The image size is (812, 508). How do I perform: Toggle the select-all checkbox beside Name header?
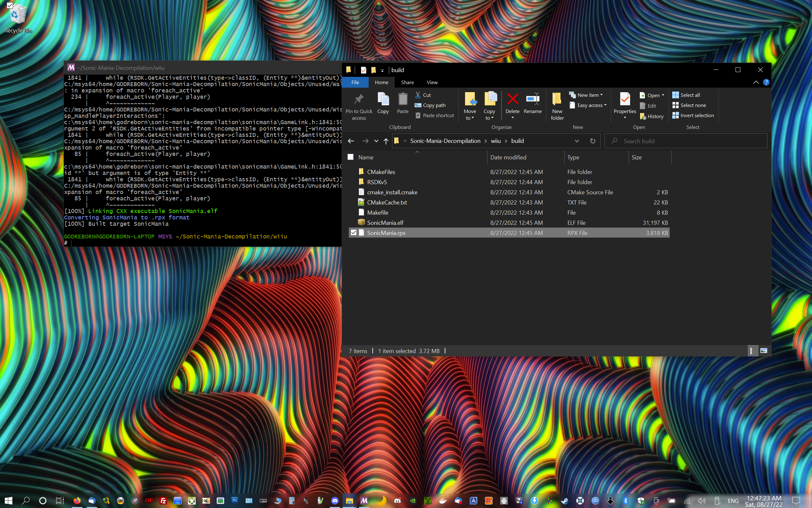click(350, 157)
